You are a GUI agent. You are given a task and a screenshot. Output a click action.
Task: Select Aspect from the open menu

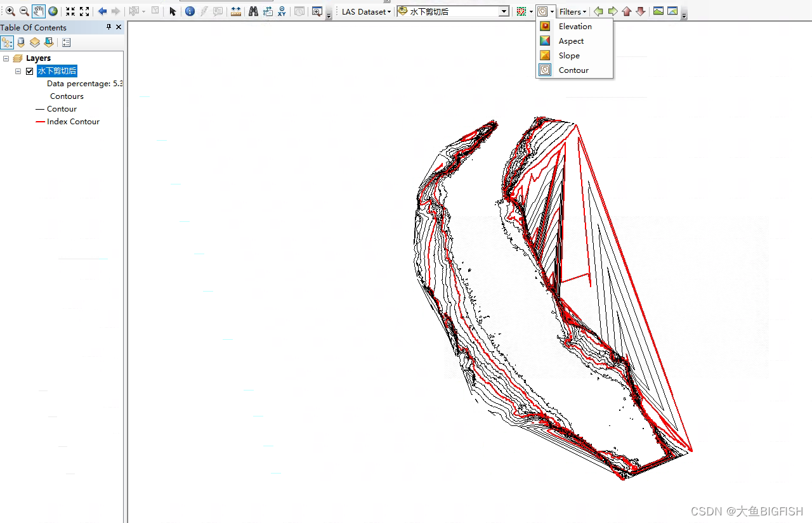[570, 41]
